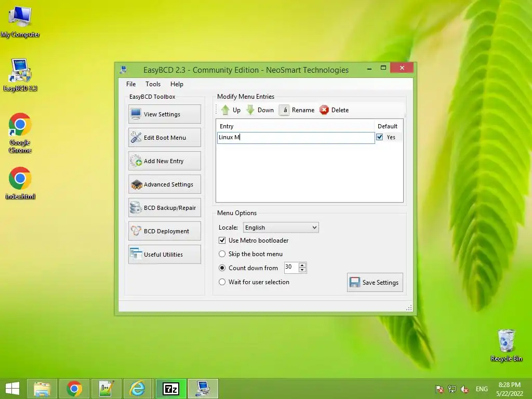This screenshot has width=532, height=399.
Task: Open the Help menu
Action: [177, 84]
